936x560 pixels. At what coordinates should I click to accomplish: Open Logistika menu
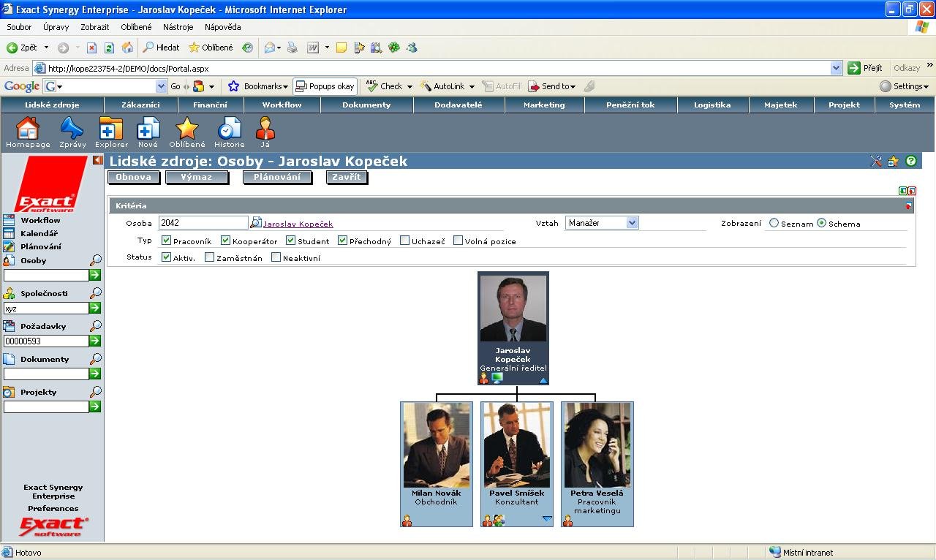tap(712, 105)
